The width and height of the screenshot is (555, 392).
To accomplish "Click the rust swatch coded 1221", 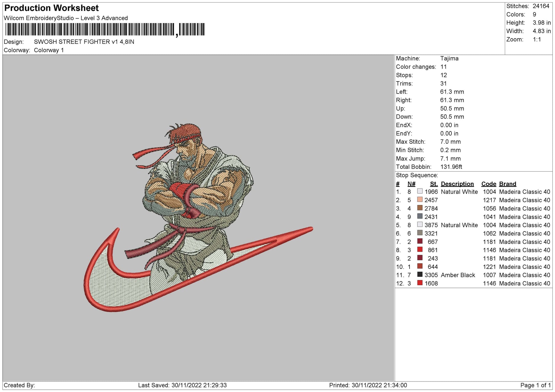I will pyautogui.click(x=420, y=266).
